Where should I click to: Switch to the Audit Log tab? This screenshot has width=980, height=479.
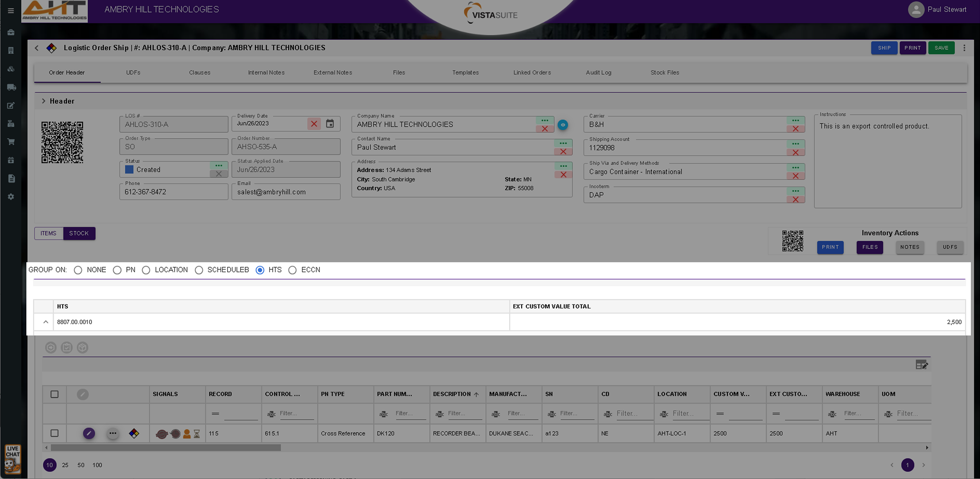[598, 73]
